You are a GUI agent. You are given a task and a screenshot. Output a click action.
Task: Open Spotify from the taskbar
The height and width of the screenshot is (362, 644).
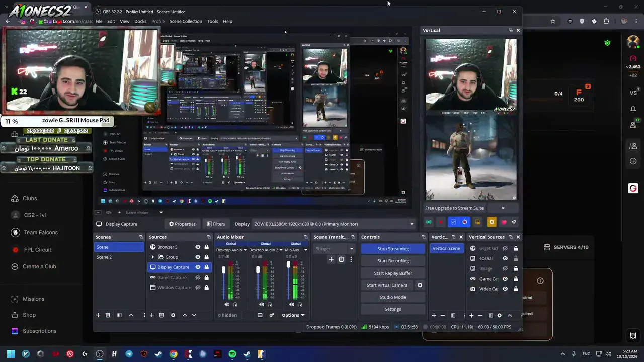pos(232,354)
